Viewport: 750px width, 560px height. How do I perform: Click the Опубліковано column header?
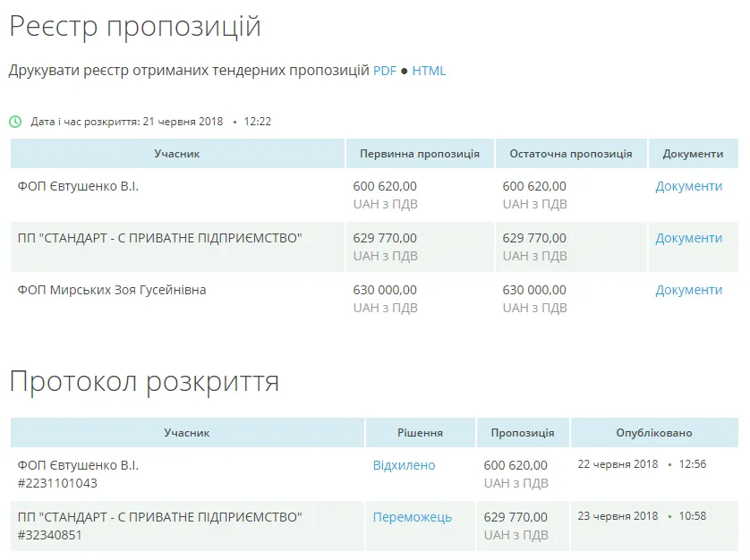654,433
